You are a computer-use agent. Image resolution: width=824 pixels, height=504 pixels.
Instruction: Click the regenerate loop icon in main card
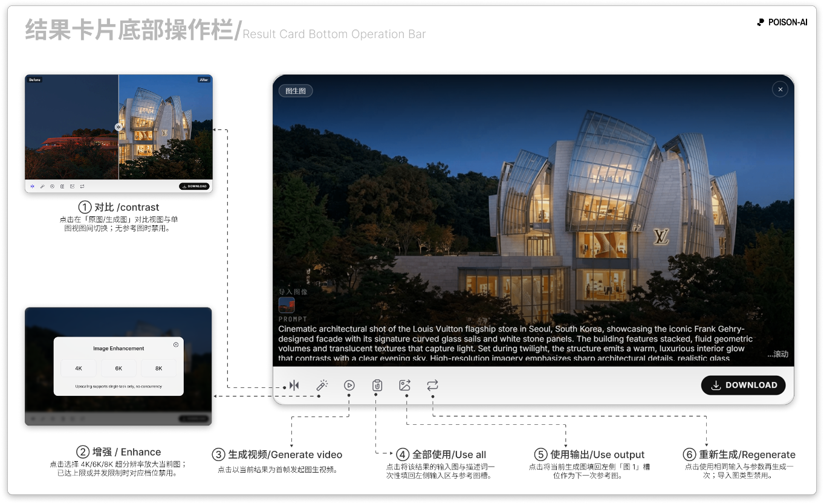(x=432, y=386)
